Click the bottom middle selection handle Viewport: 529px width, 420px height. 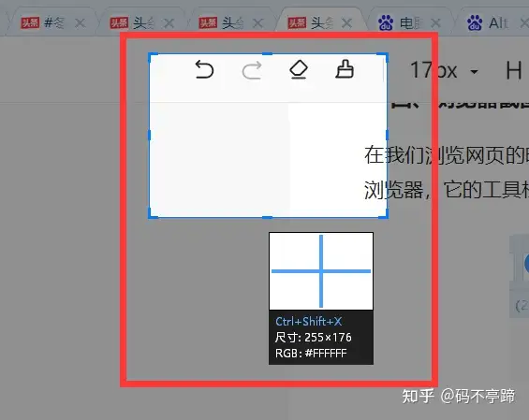point(267,217)
